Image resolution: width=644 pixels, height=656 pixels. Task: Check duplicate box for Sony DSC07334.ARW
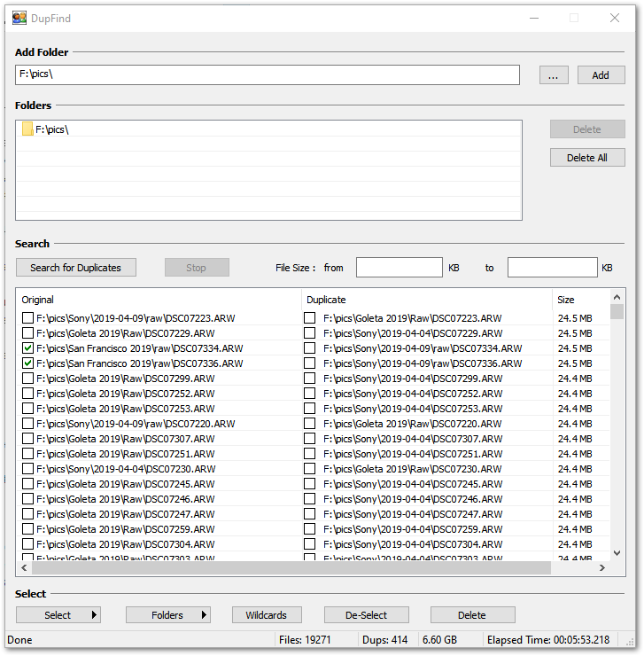(x=309, y=348)
